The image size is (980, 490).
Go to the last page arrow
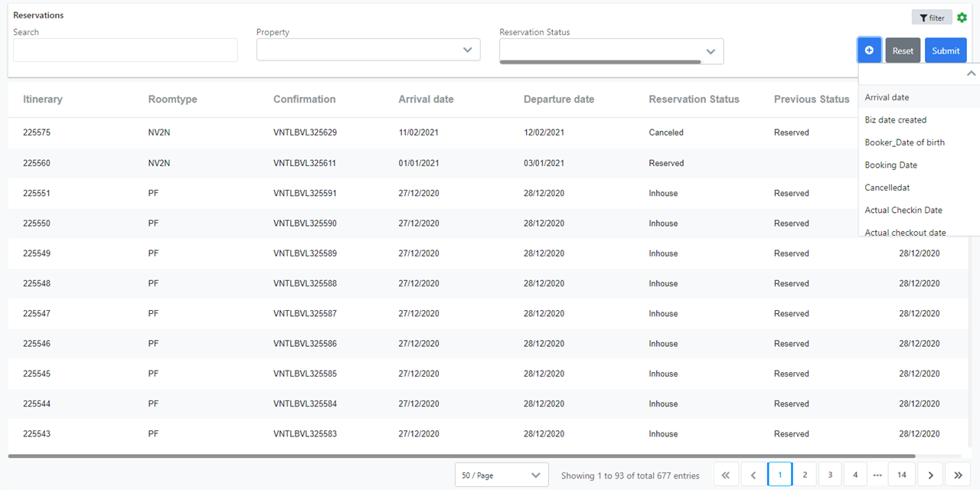[x=957, y=475]
